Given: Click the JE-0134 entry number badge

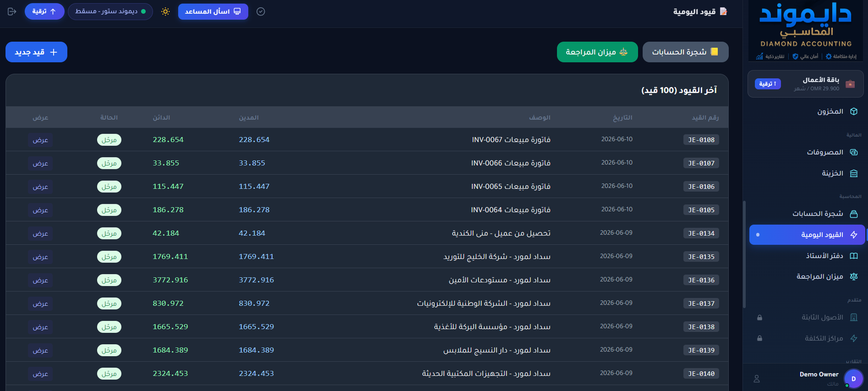Looking at the screenshot, I should click(701, 233).
